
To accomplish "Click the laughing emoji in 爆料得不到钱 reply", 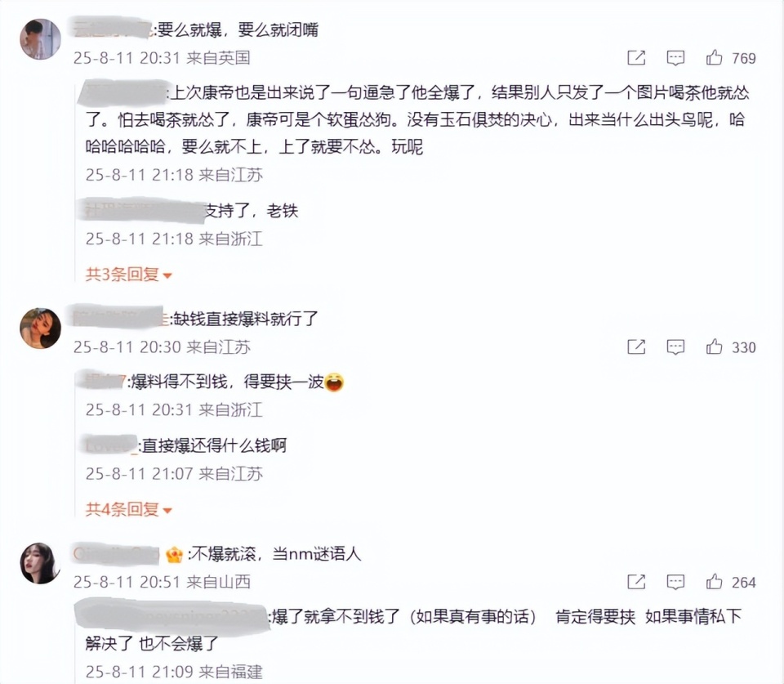I will 333,382.
